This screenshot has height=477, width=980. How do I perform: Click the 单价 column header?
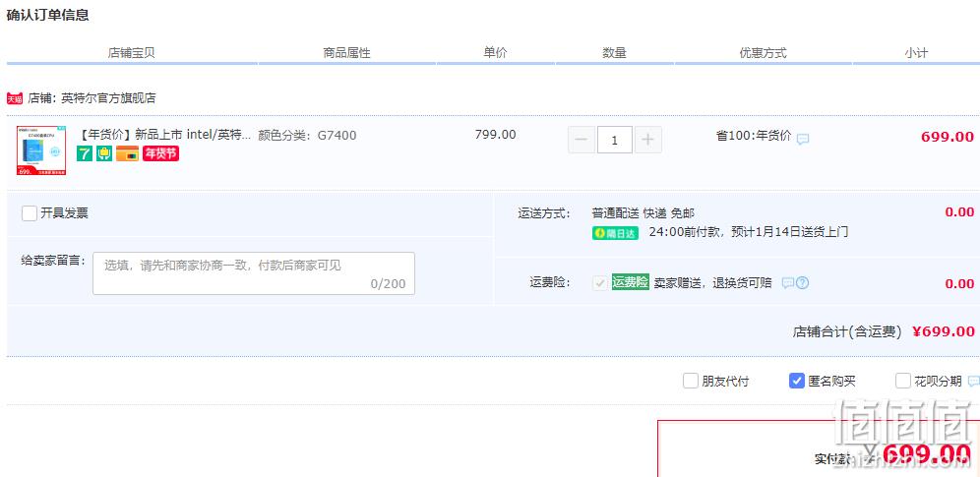tap(495, 53)
